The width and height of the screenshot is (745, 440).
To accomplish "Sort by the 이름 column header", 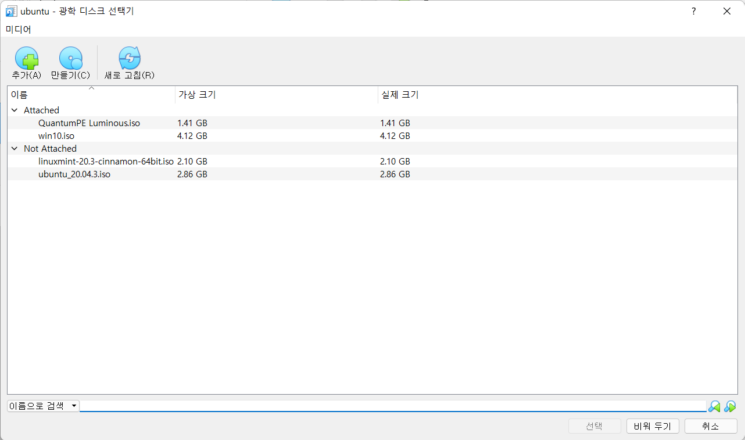I will coord(90,95).
